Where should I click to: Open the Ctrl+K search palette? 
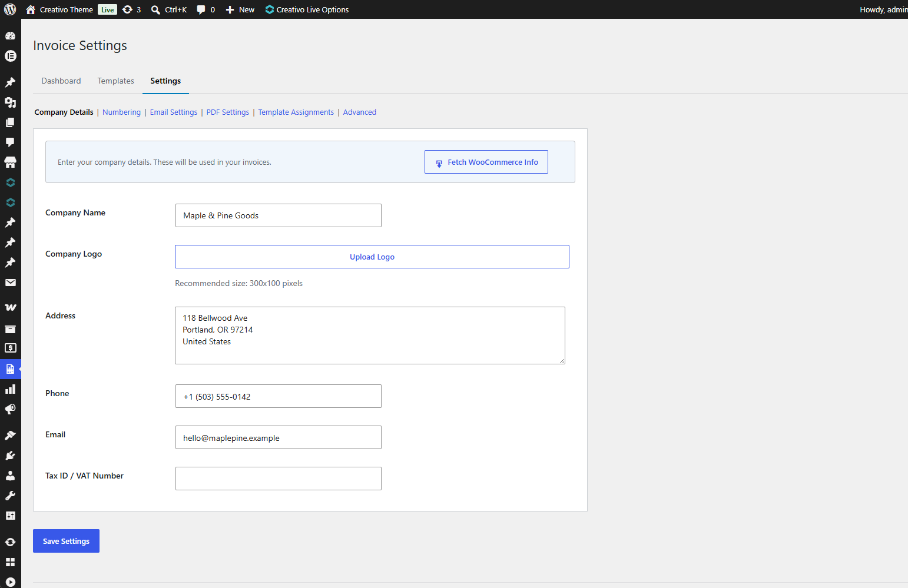169,9
